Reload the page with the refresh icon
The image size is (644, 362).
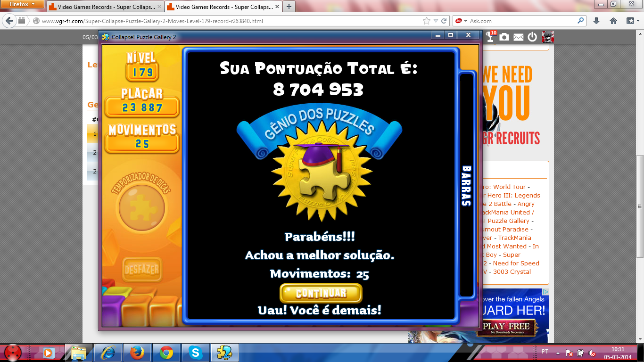(444, 21)
